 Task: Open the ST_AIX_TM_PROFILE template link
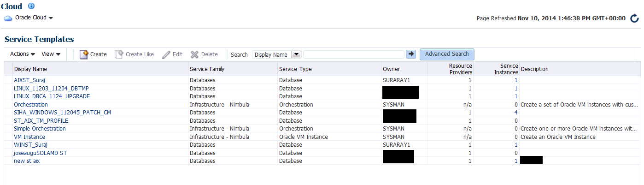[41, 120]
